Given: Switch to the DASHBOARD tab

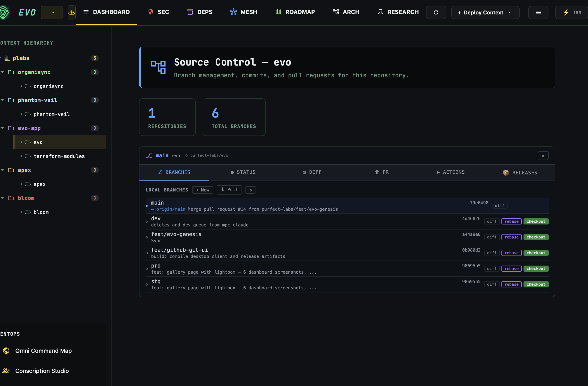Looking at the screenshot, I should (106, 12).
